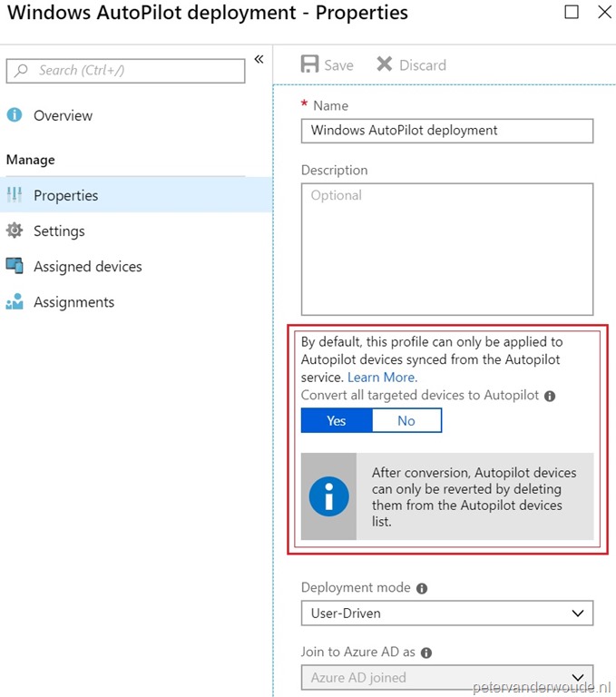The width and height of the screenshot is (616, 697).
Task: Open the Azure AD joined dropdown
Action: click(447, 677)
